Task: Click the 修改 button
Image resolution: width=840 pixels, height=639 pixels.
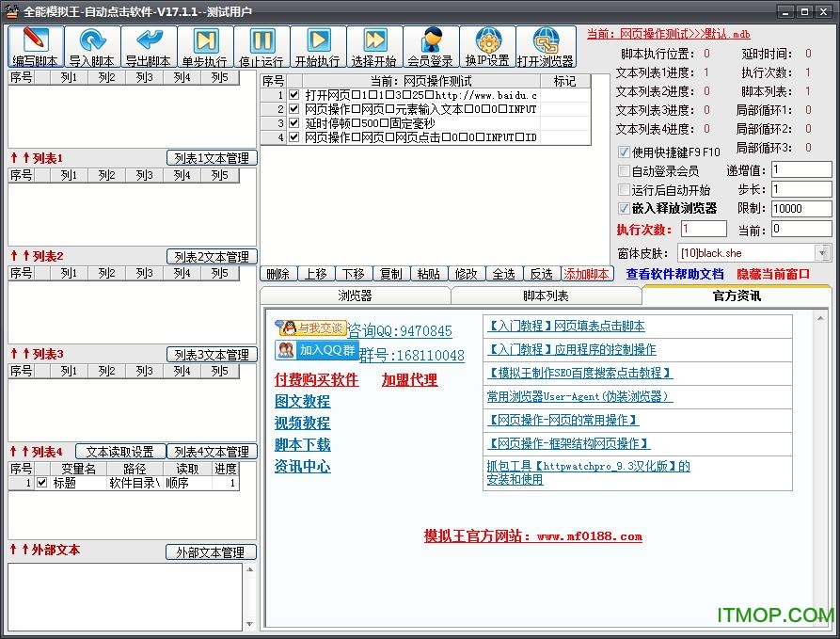Action: pyautogui.click(x=466, y=274)
